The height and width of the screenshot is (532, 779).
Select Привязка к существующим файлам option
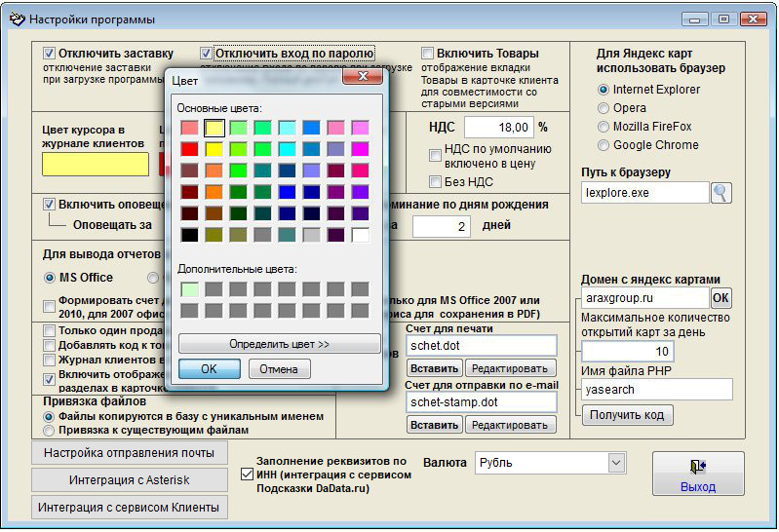[50, 430]
